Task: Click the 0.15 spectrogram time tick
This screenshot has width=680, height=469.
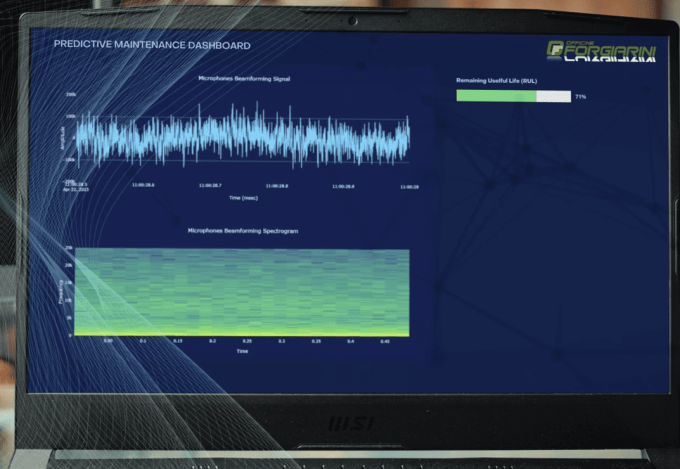Action: pos(178,341)
